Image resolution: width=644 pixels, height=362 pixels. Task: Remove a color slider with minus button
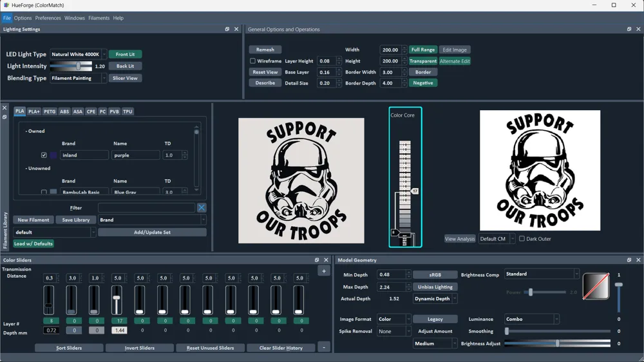pyautogui.click(x=324, y=348)
